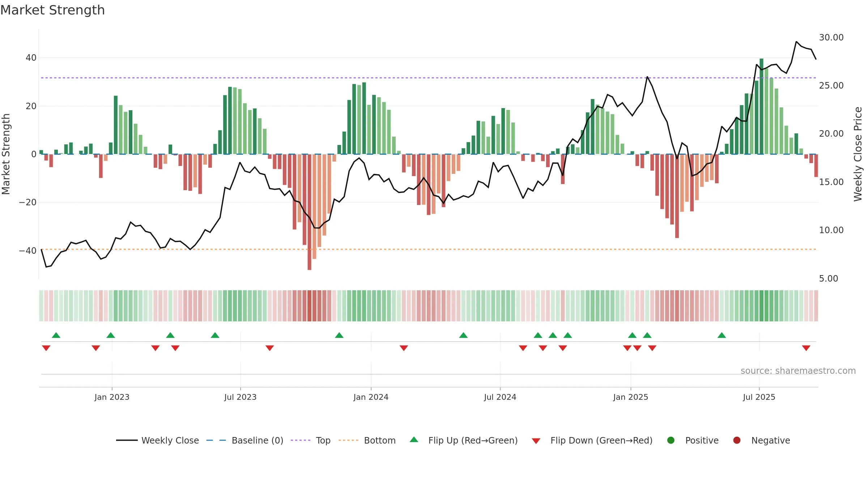
Task: Select the only red flip-down marker between Jan 2024 and Jul 2024
Action: click(404, 348)
